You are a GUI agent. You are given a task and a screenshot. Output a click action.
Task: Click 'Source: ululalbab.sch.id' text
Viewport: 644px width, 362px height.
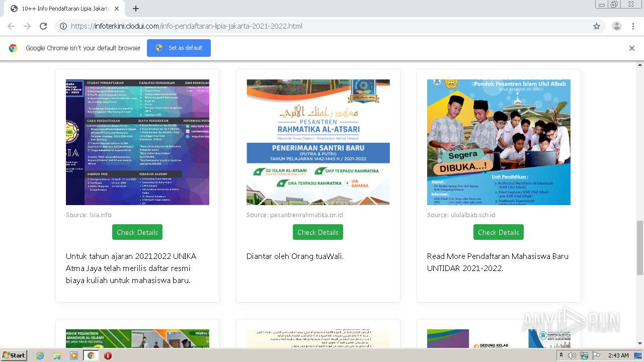click(461, 215)
